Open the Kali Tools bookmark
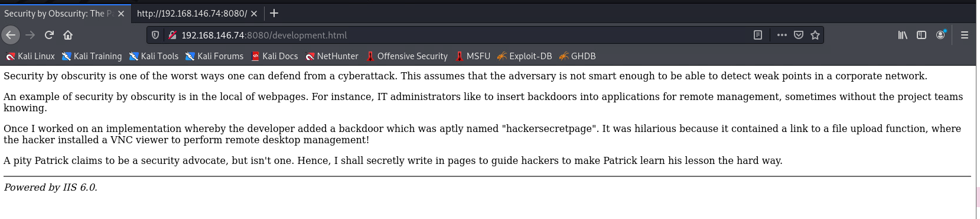980x219 pixels. (x=154, y=56)
